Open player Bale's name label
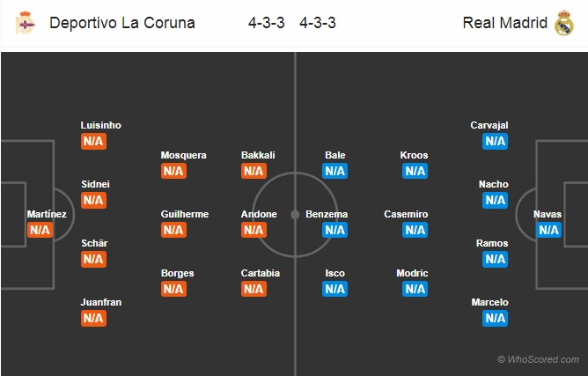Viewport: 588px width, 376px height. (334, 155)
